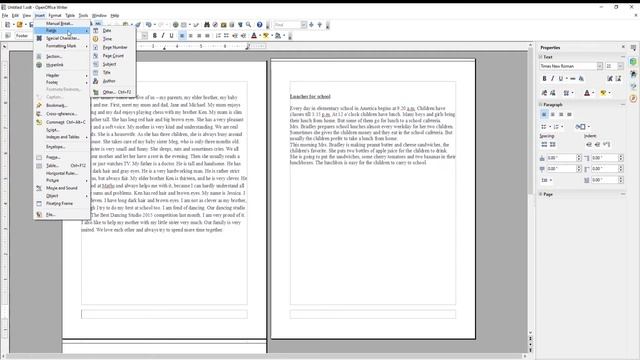
Task: Open the Help menu
Action: [x=115, y=16]
